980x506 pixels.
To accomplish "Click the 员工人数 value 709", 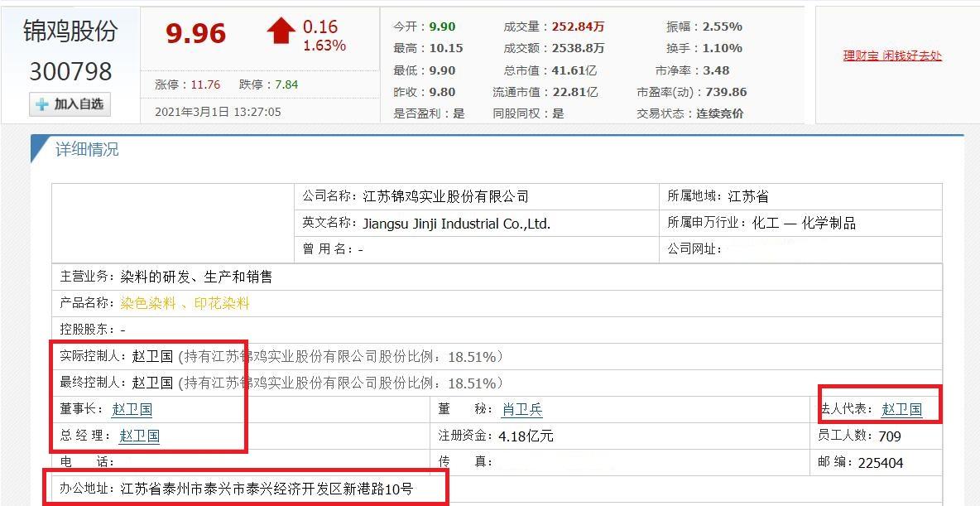I will [x=890, y=436].
